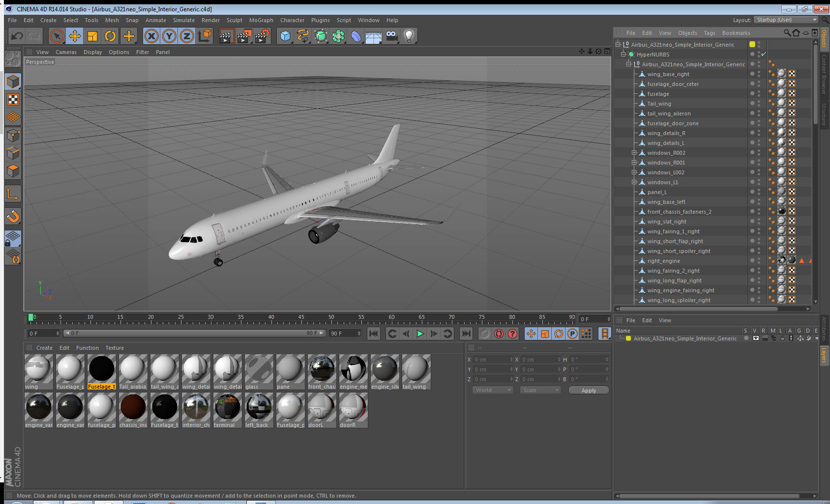Go to the end of animation

pyautogui.click(x=466, y=334)
